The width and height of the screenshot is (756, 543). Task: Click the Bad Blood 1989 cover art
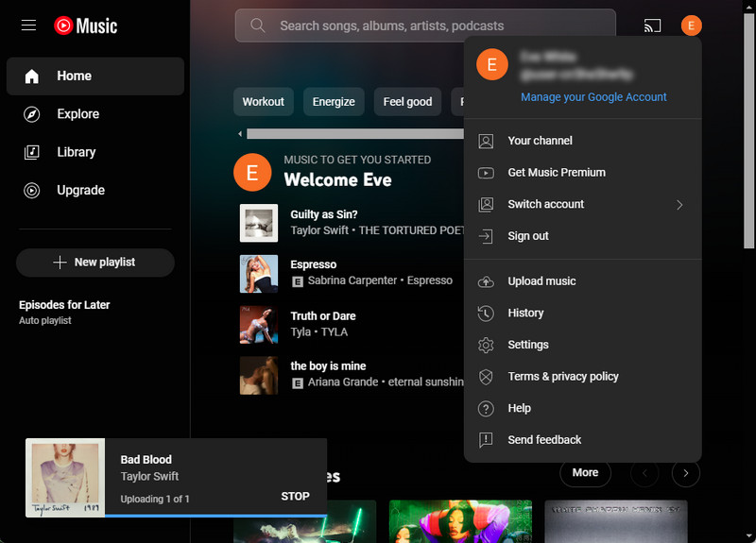[x=65, y=478]
